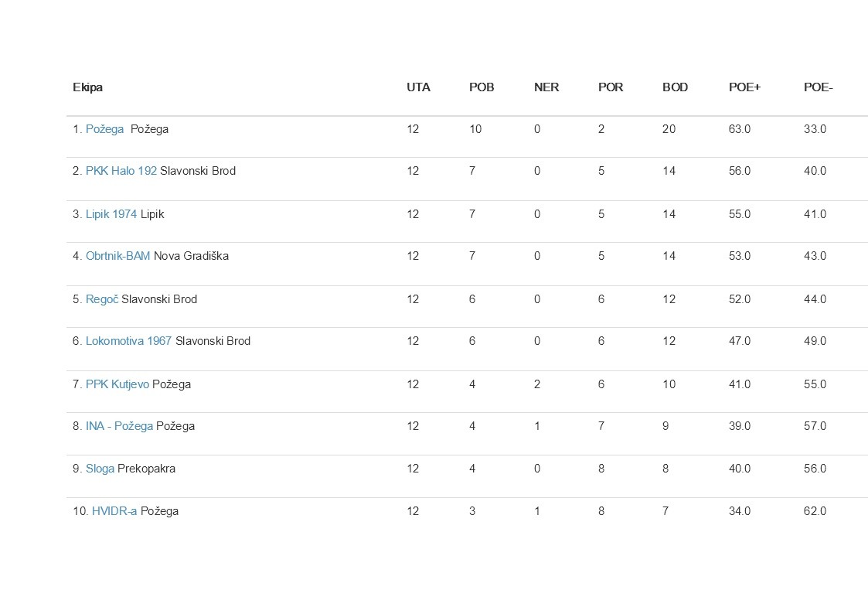This screenshot has width=868, height=614.
Task: Click the Lipik 1974 team link
Action: click(x=111, y=214)
